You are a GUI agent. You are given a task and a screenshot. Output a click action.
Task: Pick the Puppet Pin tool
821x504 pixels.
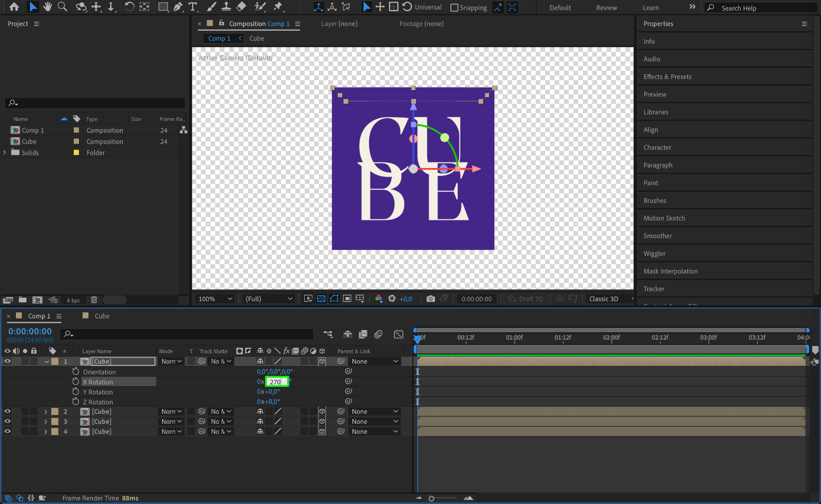(x=277, y=7)
